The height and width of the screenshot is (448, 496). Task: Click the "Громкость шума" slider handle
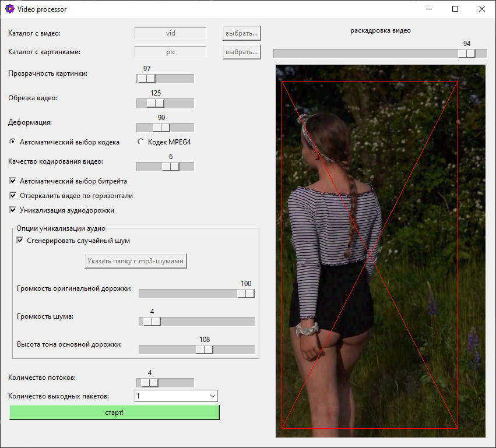click(x=152, y=322)
